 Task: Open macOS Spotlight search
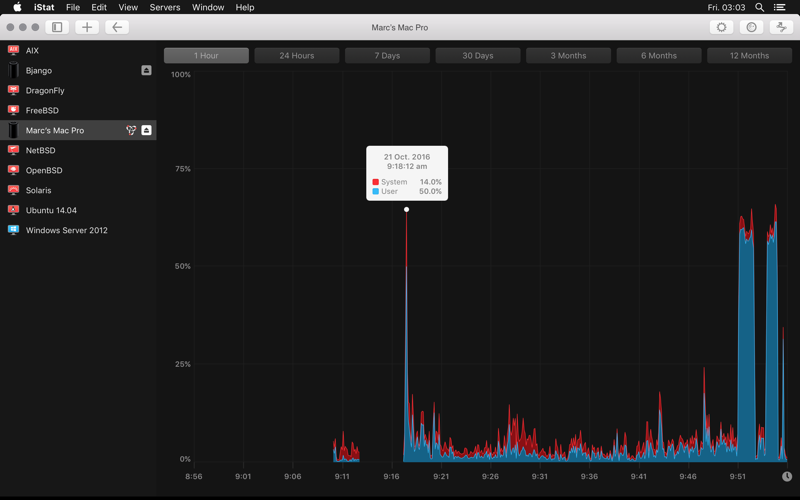760,7
